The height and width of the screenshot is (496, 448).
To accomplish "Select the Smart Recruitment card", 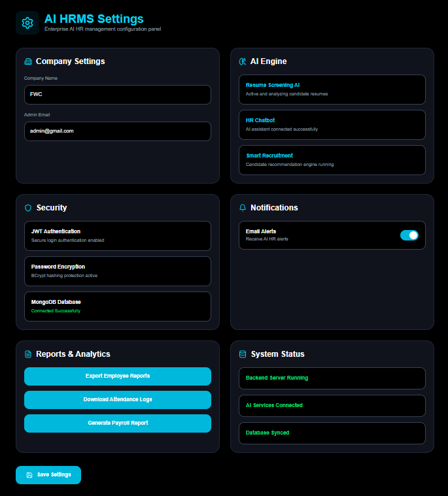I will pos(332,160).
